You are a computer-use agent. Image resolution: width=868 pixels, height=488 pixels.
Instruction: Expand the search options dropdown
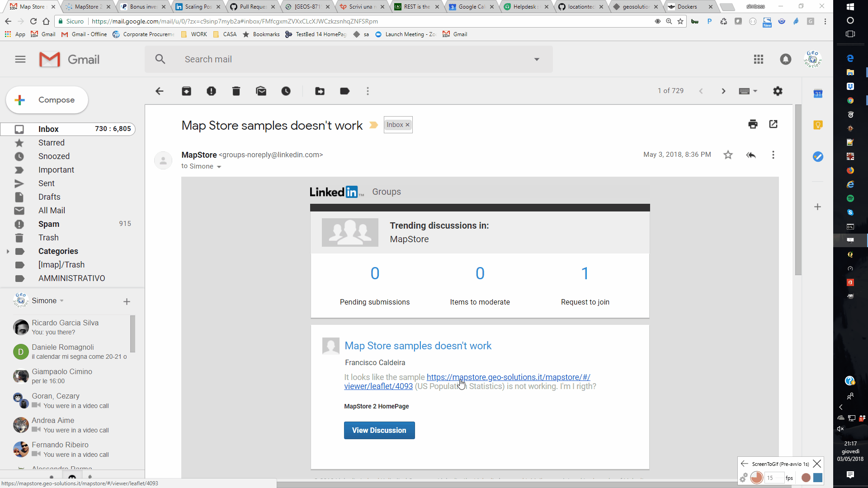click(x=537, y=59)
